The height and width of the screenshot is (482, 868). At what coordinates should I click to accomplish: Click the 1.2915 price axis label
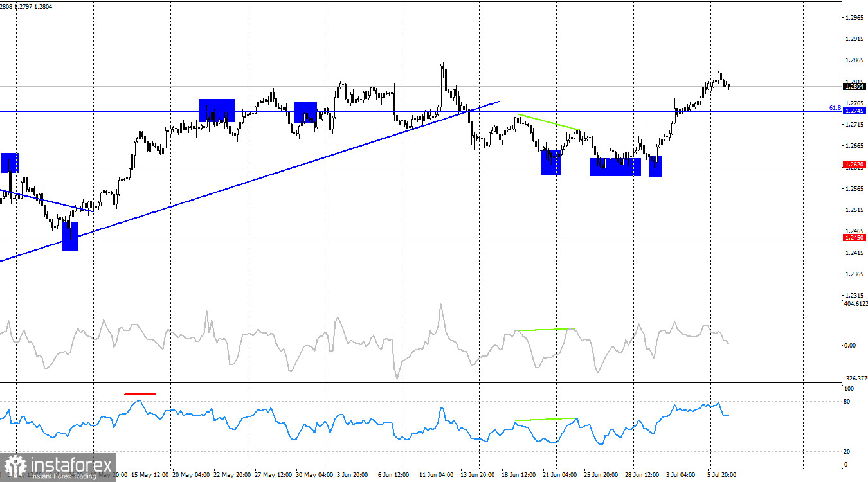(856, 39)
